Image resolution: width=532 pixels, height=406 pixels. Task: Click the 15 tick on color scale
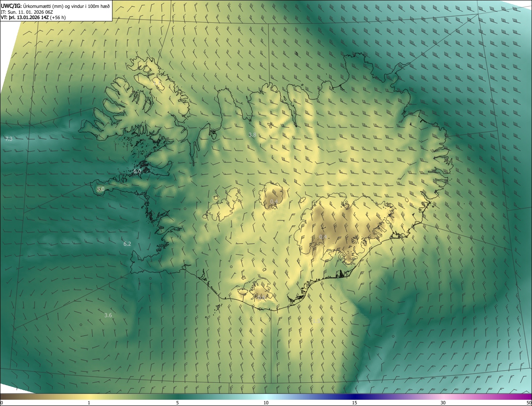[x=355, y=403]
